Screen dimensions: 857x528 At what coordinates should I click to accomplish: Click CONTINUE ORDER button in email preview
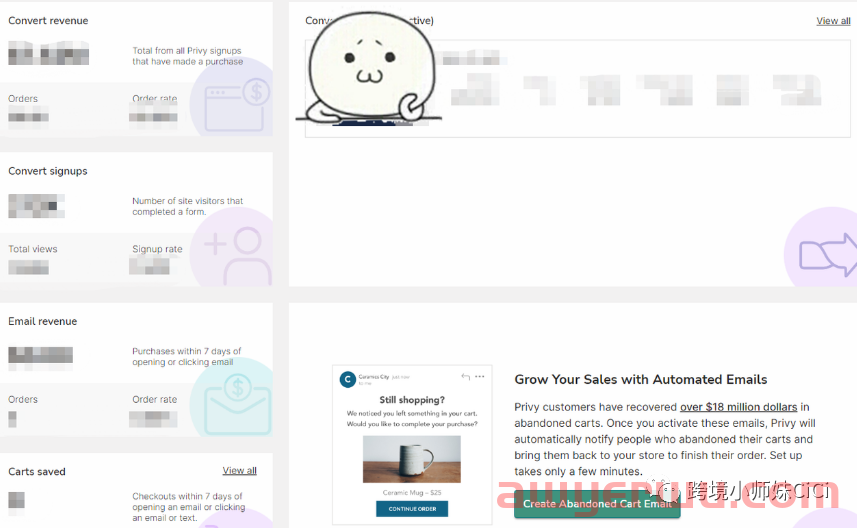click(412, 509)
